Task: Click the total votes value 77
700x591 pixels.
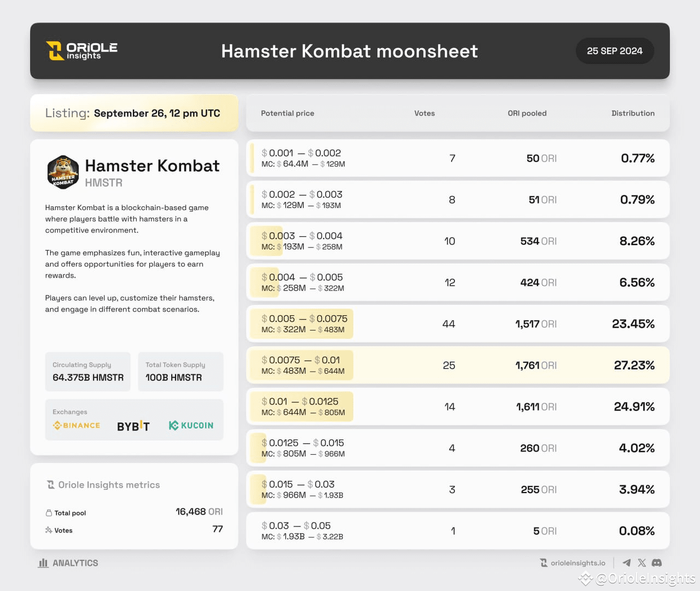Action: pos(218,529)
